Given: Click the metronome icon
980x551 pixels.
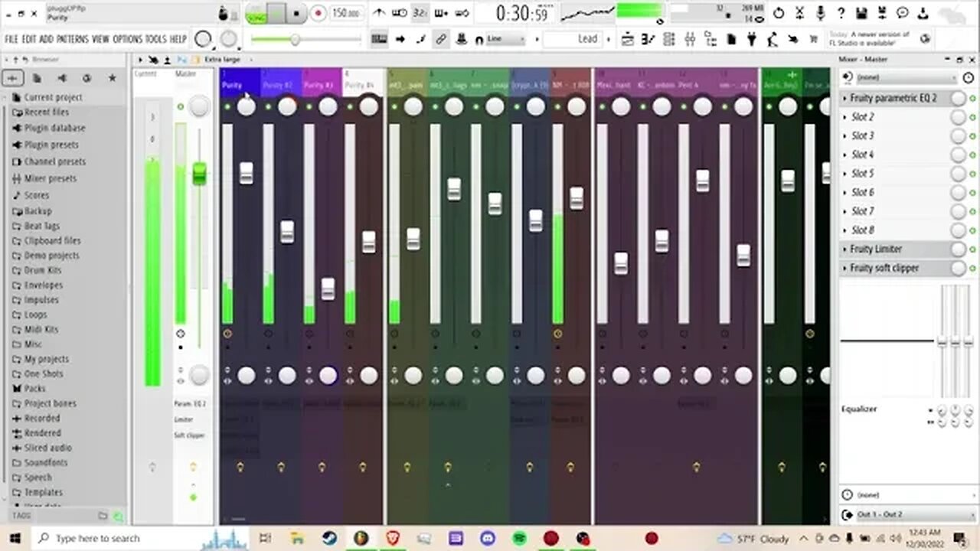Looking at the screenshot, I should tap(379, 13).
